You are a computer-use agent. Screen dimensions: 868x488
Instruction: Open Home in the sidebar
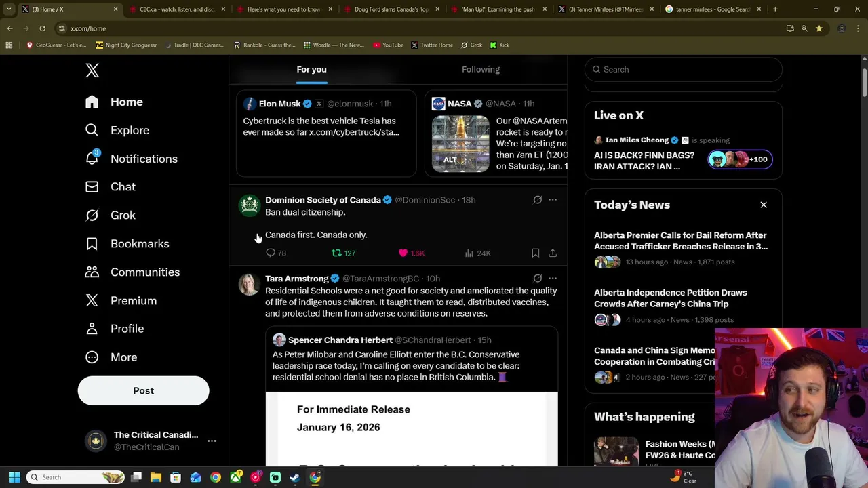click(x=114, y=102)
